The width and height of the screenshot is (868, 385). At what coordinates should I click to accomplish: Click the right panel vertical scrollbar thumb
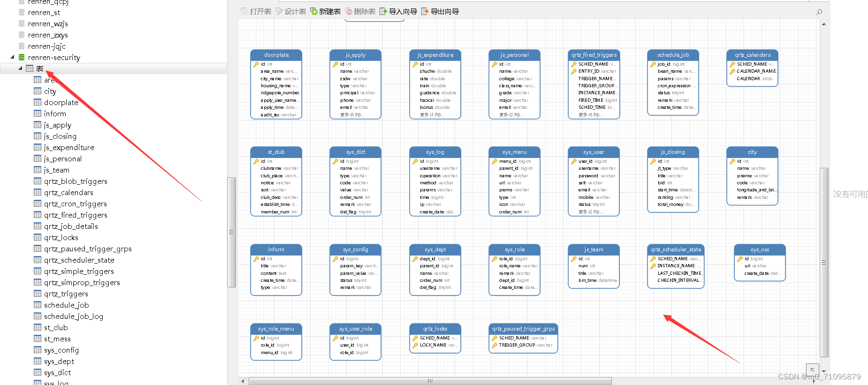click(824, 263)
